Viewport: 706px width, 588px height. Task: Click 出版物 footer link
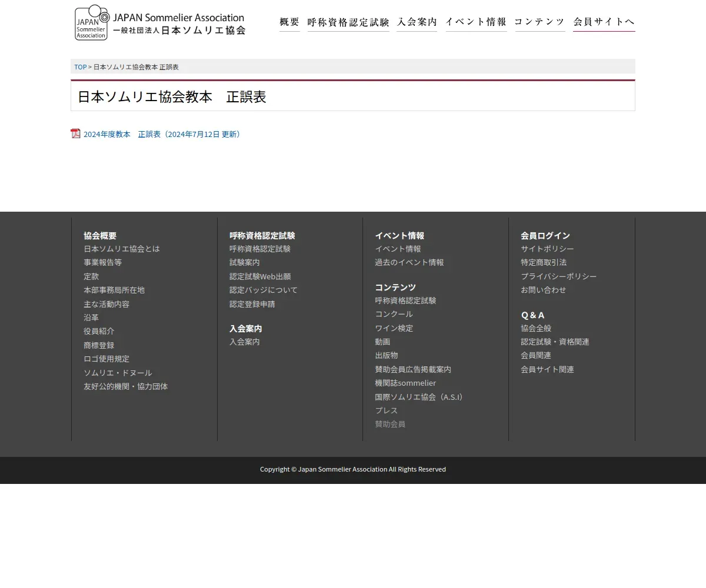coord(386,355)
